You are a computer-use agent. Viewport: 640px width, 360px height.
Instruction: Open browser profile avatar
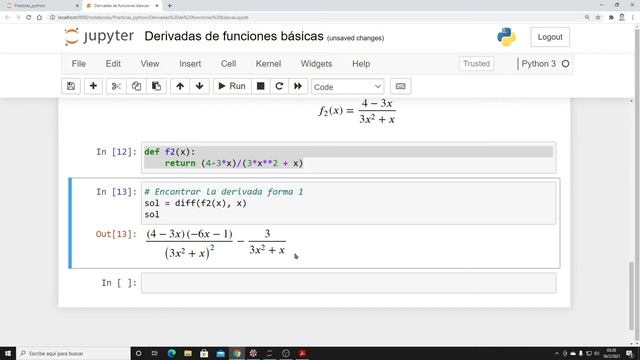(622, 18)
